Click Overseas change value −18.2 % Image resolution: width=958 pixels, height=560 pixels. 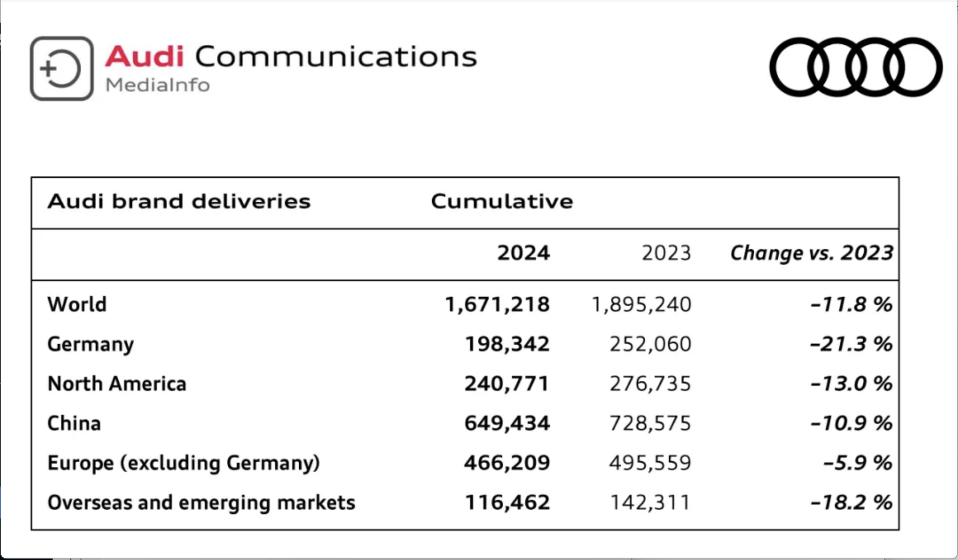click(851, 502)
